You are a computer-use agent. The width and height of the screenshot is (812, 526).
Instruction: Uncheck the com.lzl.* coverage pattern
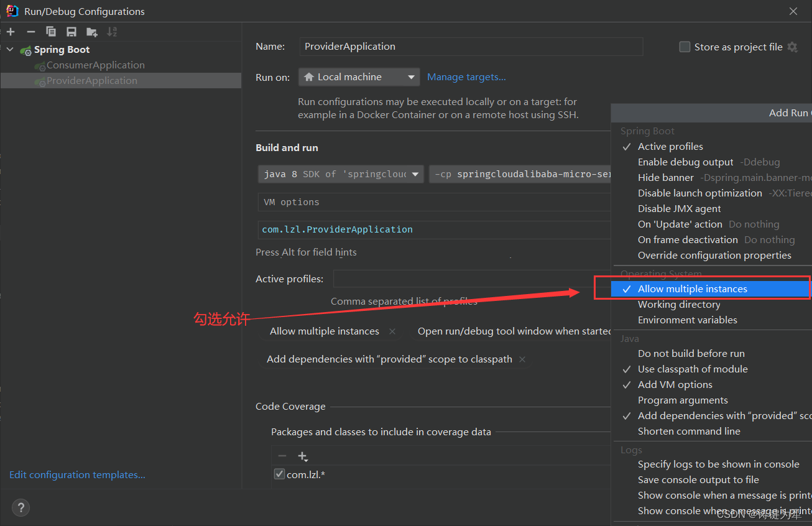pyautogui.click(x=279, y=474)
